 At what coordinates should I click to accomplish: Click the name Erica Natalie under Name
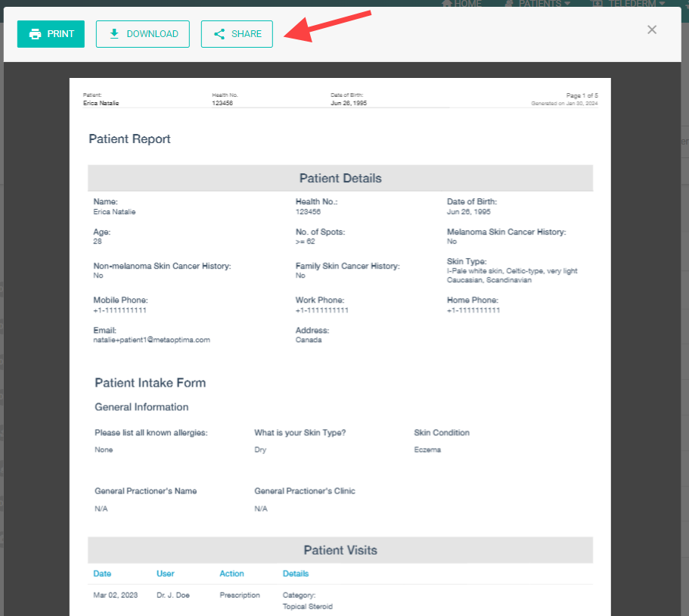click(114, 212)
